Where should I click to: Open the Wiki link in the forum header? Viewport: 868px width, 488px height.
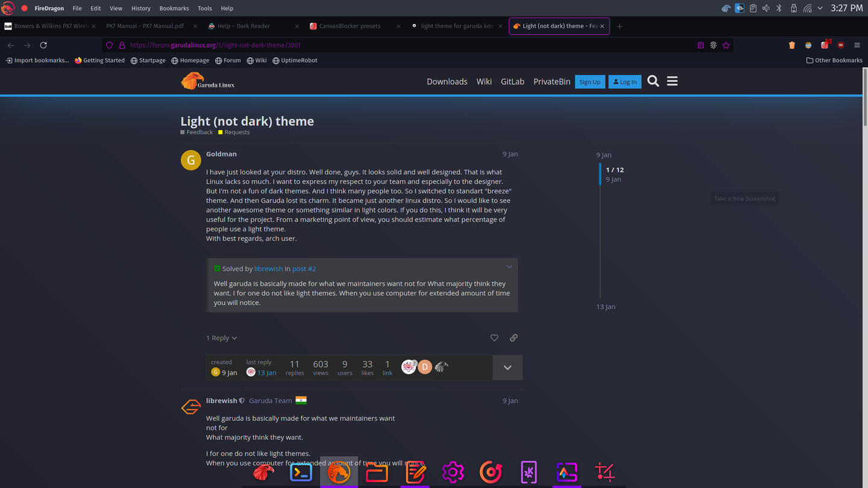[484, 81]
